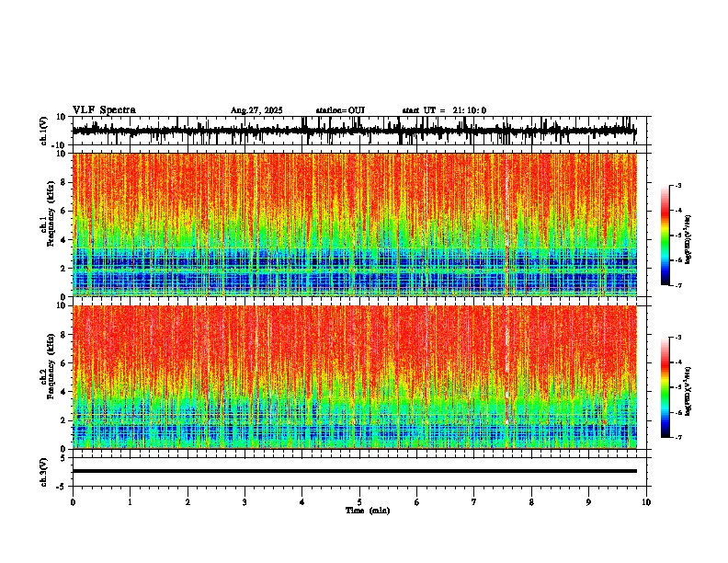Click the ch.2 spectrogram color scale bar

tap(665, 387)
